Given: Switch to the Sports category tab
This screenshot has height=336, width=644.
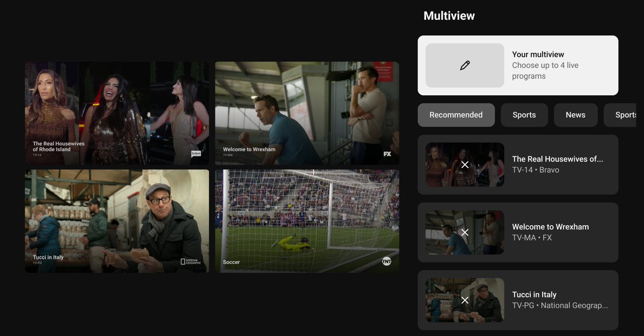Looking at the screenshot, I should pyautogui.click(x=524, y=115).
